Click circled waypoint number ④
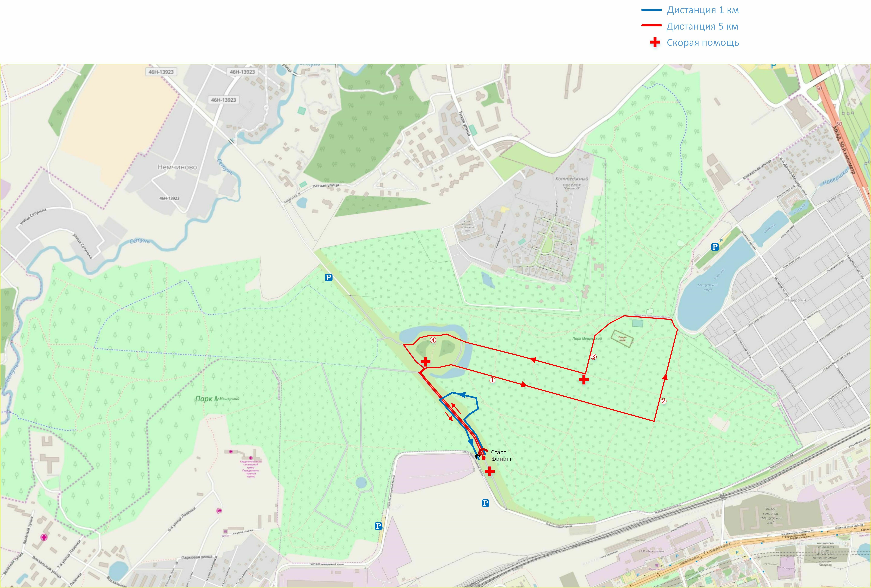The height and width of the screenshot is (588, 871). point(433,340)
